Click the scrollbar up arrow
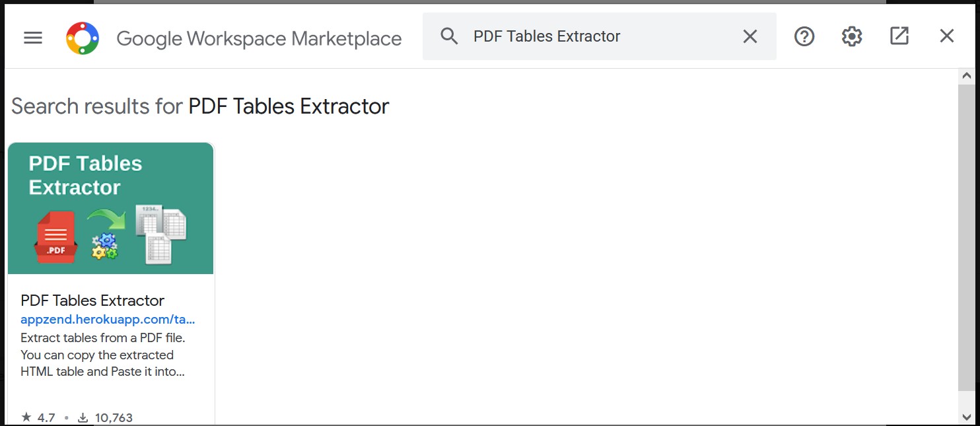Viewport: 980px width, 426px height. click(x=967, y=75)
